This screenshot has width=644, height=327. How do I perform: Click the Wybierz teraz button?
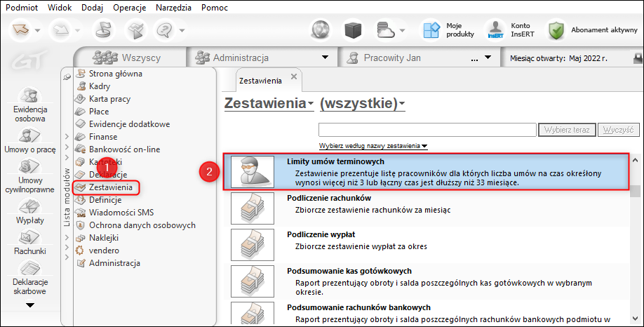coord(567,130)
